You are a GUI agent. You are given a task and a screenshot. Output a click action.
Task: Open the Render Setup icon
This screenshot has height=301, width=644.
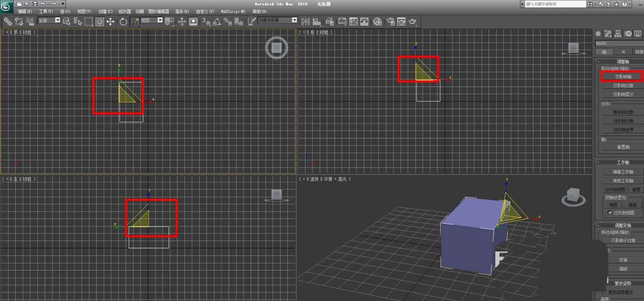(390, 21)
